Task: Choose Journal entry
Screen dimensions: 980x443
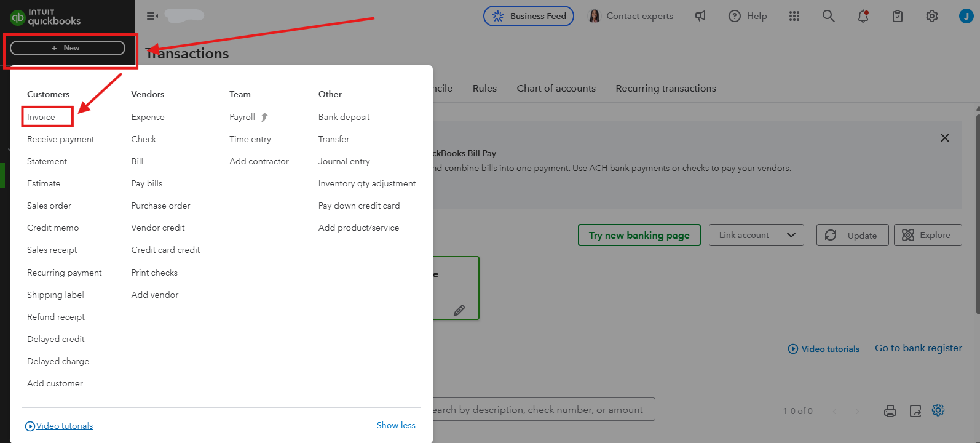Action: [x=344, y=161]
